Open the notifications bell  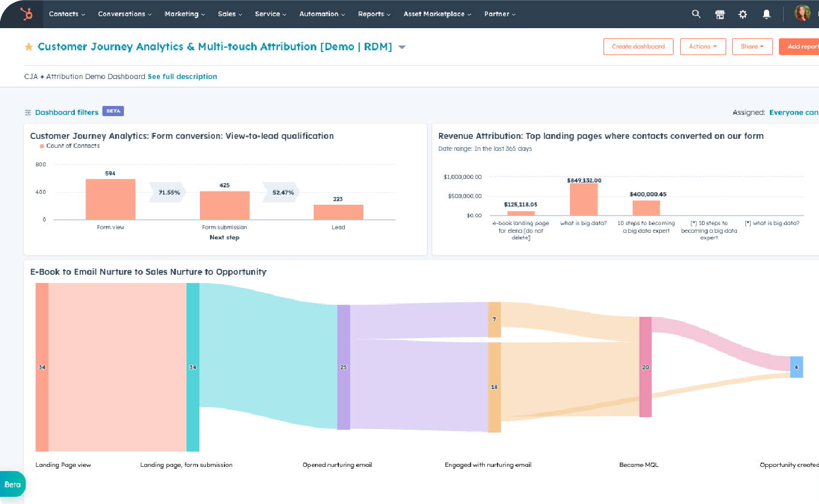(x=766, y=14)
